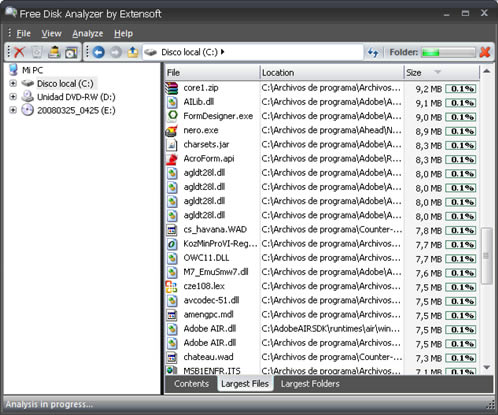Click the refresh analysis arrows icon
This screenshot has width=498, height=415.
[x=373, y=52]
